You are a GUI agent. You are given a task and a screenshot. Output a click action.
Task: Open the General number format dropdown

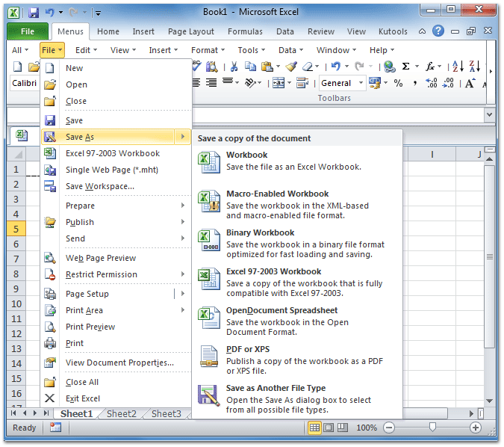click(361, 83)
